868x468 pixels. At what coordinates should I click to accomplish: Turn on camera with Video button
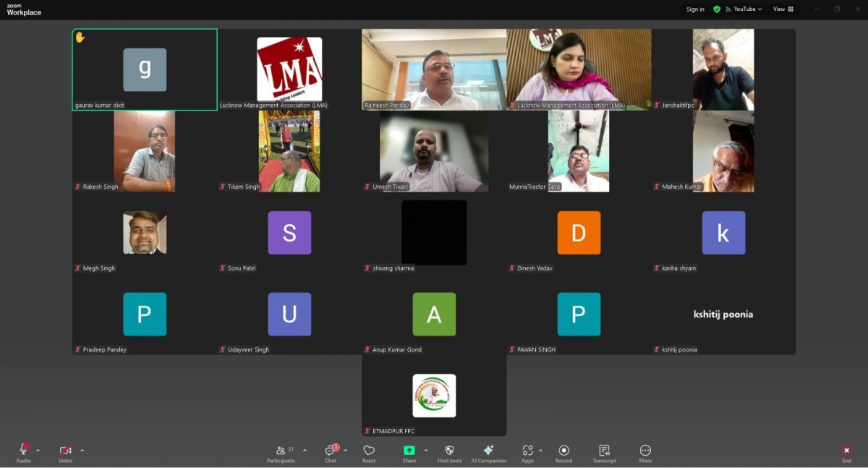click(65, 451)
